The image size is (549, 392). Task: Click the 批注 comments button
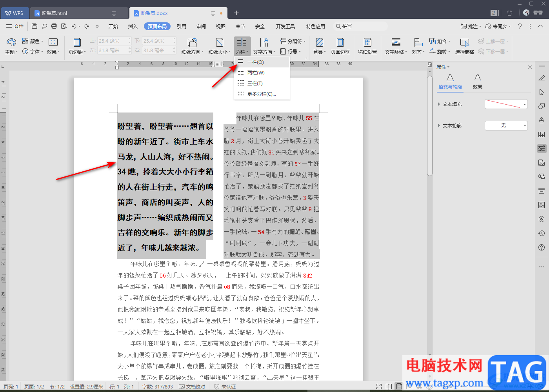[x=471, y=26]
